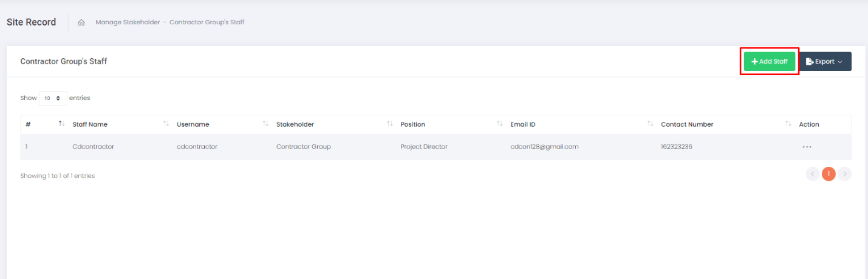
Task: Expand the Export dropdown menu
Action: tap(824, 61)
